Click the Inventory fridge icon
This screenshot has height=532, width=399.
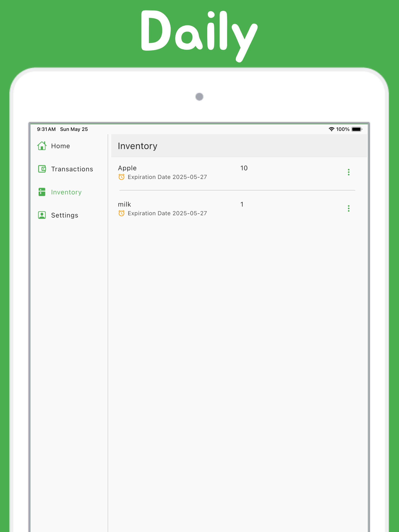point(42,192)
